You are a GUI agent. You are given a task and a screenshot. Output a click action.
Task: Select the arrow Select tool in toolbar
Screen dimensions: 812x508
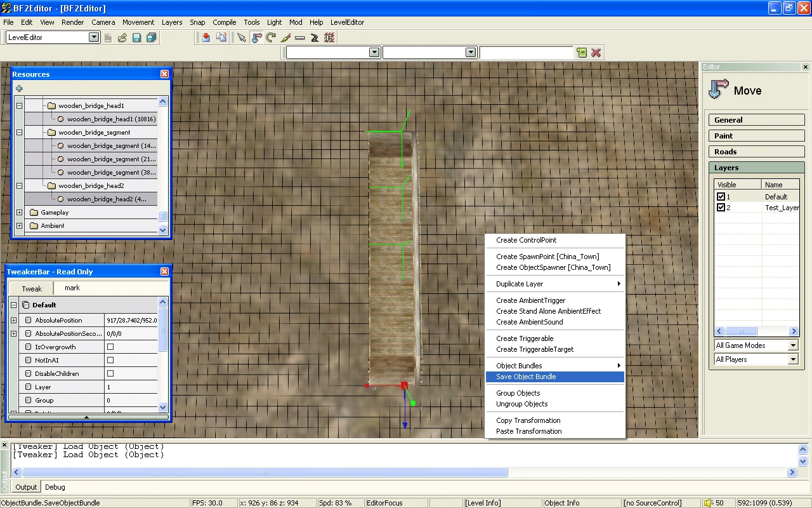click(242, 37)
